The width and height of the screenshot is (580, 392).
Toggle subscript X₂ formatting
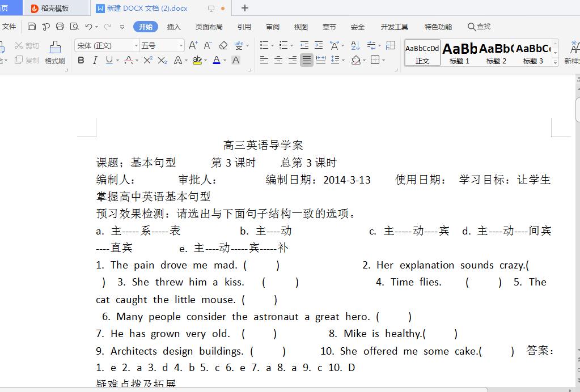[x=162, y=60]
